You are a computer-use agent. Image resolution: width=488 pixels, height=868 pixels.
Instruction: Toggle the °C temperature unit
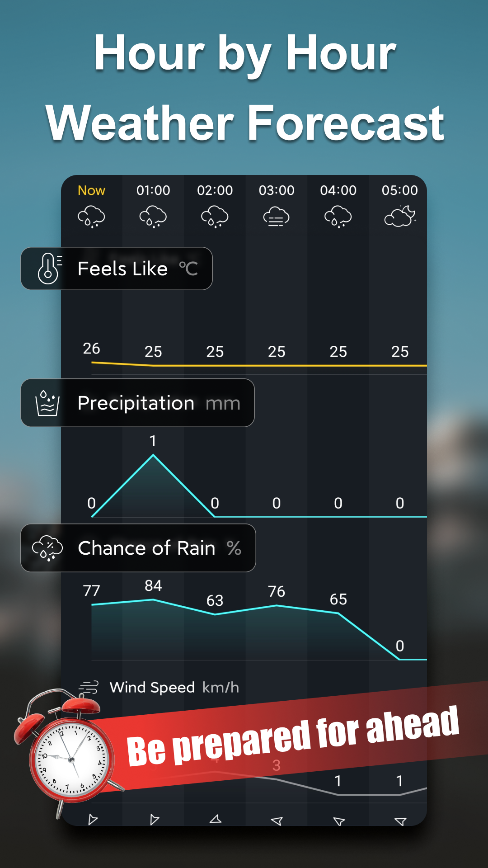pos(188,269)
